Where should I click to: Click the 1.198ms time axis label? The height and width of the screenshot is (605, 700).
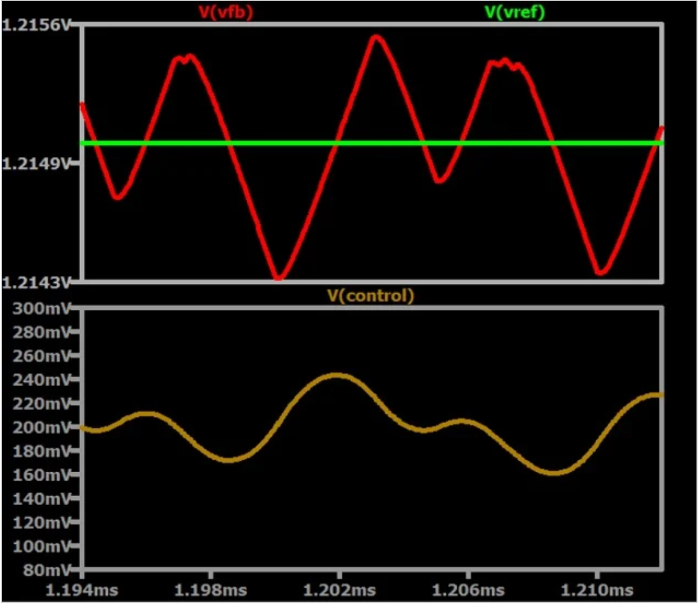[211, 590]
